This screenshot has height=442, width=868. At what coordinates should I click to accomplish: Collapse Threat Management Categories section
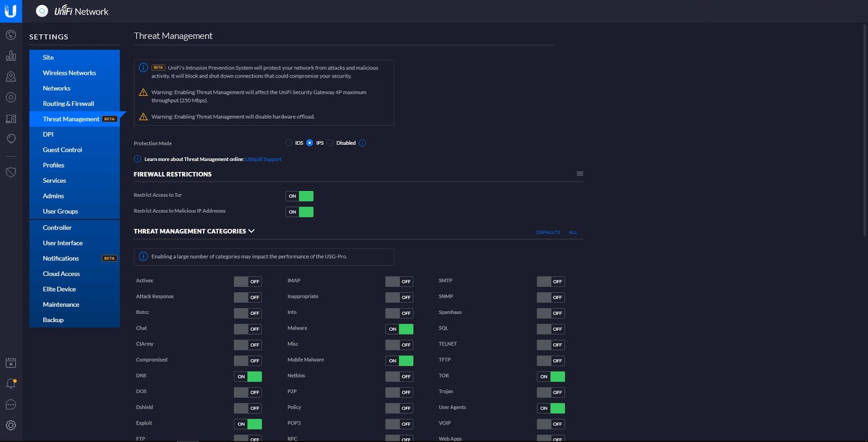pos(251,231)
